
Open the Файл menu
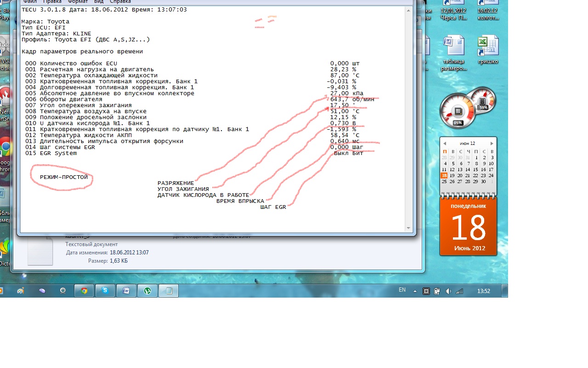30,2
